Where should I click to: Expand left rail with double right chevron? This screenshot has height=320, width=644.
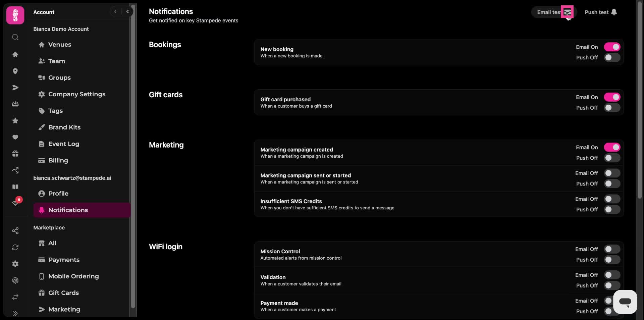15,313
